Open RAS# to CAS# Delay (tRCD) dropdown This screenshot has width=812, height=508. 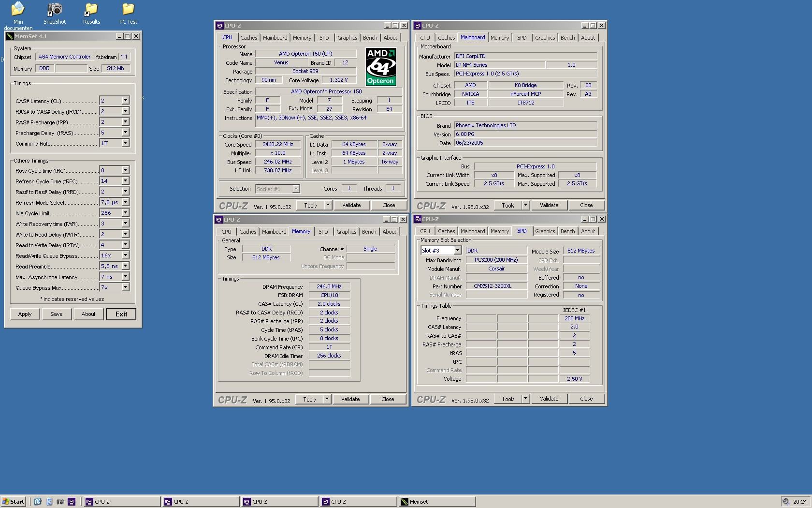[x=125, y=111]
